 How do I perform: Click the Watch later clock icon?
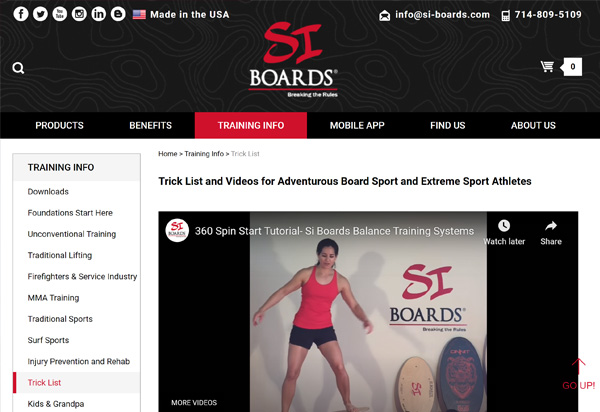click(x=504, y=226)
